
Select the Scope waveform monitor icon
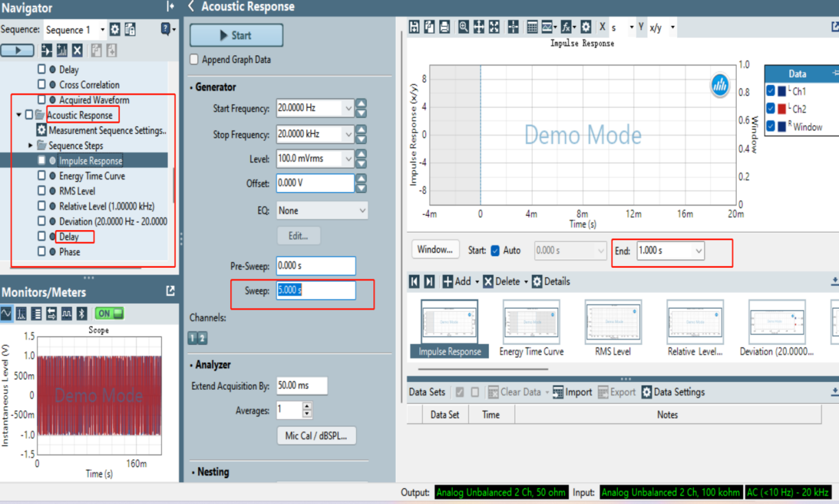[x=7, y=314]
